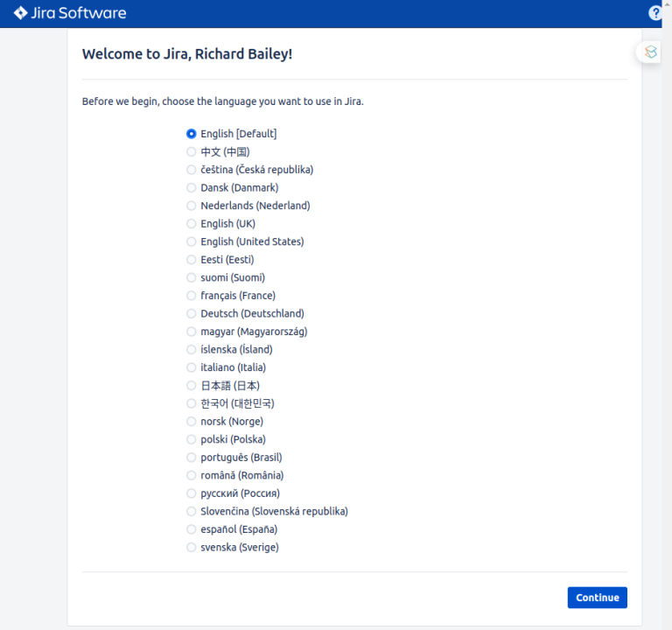Viewport: 672px width, 630px height.
Task: Choose norsk (Norge) radio button
Action: pos(191,422)
